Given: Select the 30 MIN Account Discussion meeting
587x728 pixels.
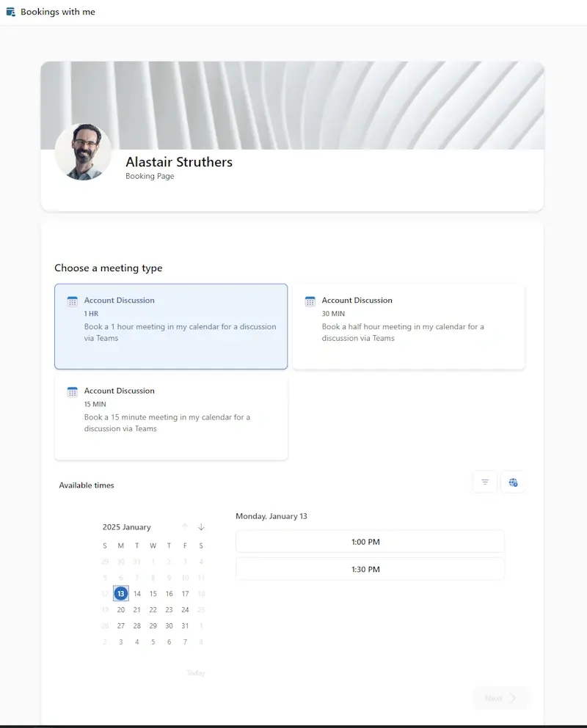Looking at the screenshot, I should coord(409,326).
